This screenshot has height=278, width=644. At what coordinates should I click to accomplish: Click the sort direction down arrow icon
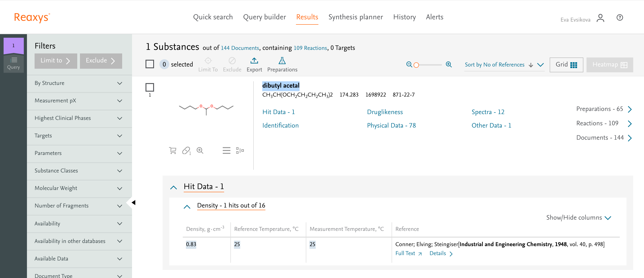click(x=531, y=65)
